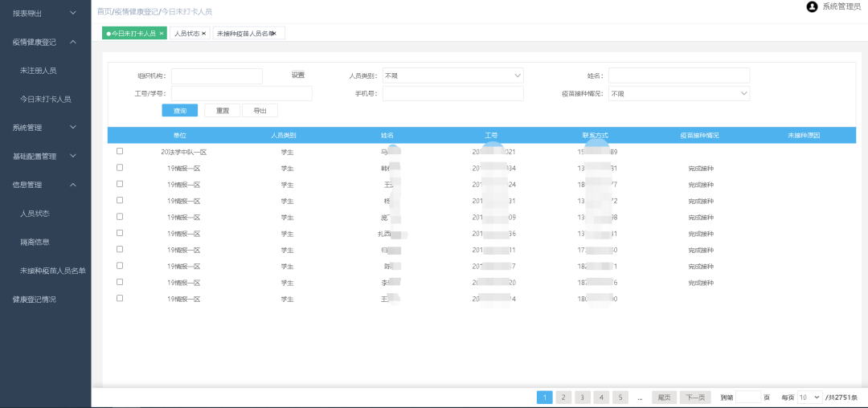The height and width of the screenshot is (408, 868).
Task: Open 隔离信息 in the sidebar
Action: pos(35,242)
